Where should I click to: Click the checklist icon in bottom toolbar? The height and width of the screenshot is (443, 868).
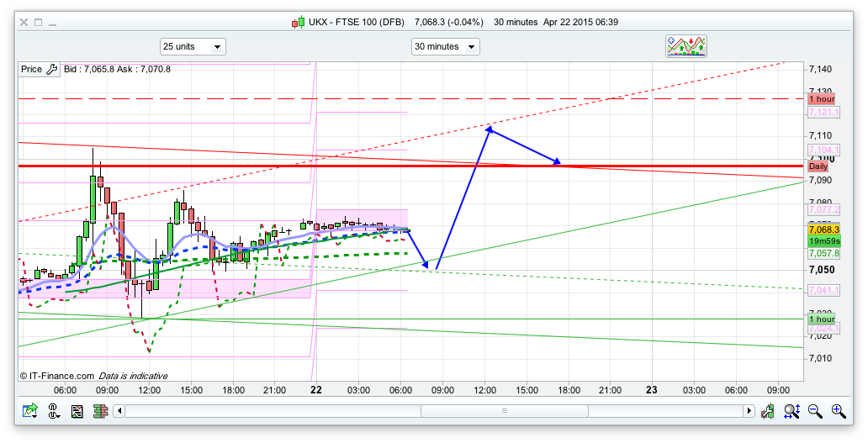point(77,411)
